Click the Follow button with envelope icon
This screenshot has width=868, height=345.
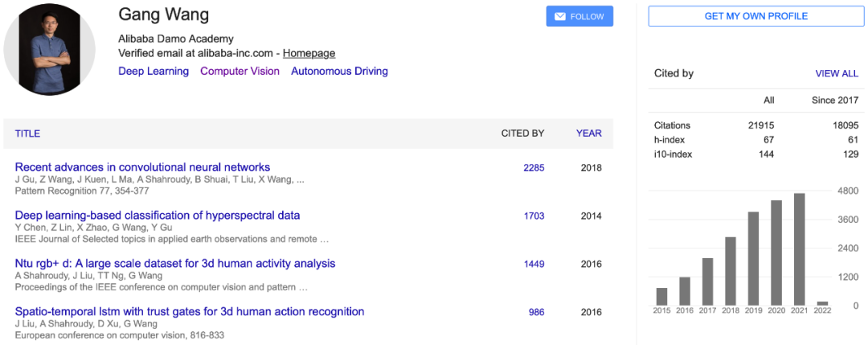point(579,16)
